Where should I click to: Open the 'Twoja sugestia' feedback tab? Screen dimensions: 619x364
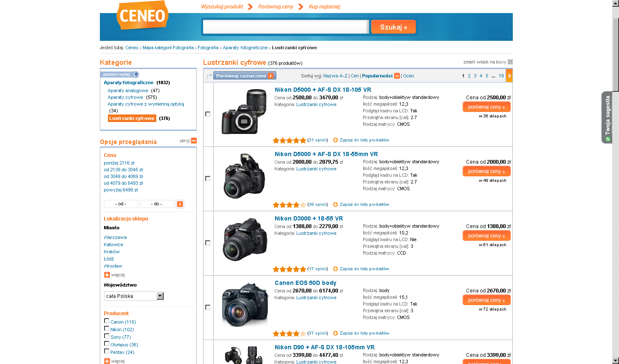pos(607,117)
